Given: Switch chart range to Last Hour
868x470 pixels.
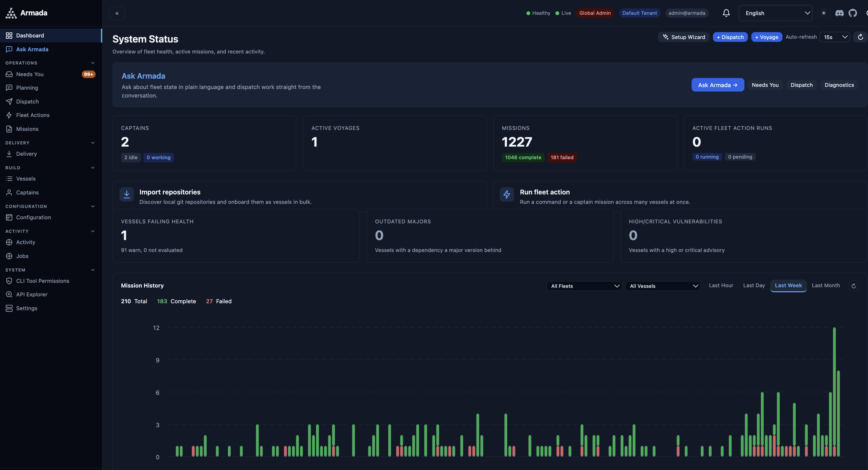Looking at the screenshot, I should [721, 286].
